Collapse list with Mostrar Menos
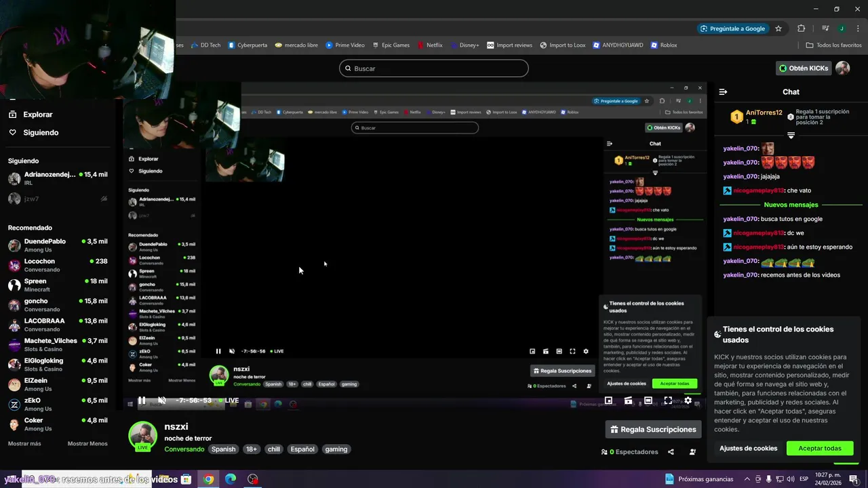This screenshot has height=488, width=868. (x=87, y=444)
